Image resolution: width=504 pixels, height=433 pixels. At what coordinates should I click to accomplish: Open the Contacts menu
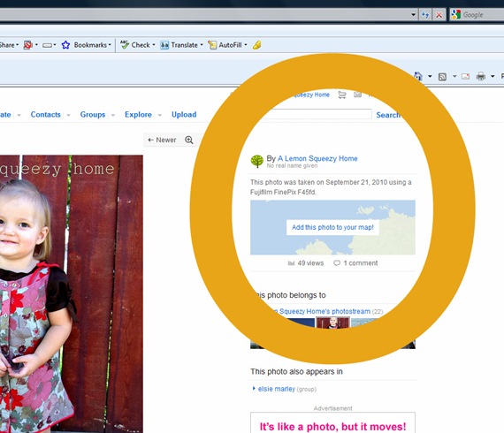click(x=46, y=115)
